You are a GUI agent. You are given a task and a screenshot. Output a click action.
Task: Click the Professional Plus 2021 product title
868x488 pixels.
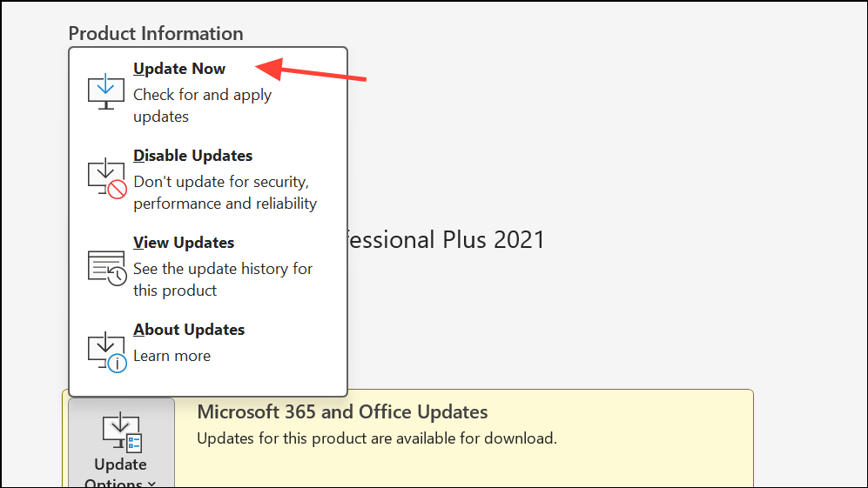point(446,240)
